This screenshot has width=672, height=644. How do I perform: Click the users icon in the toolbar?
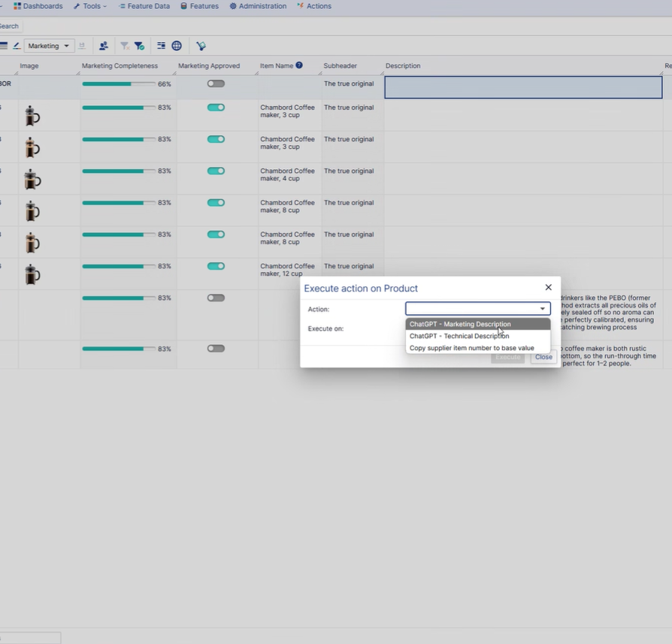click(x=104, y=46)
